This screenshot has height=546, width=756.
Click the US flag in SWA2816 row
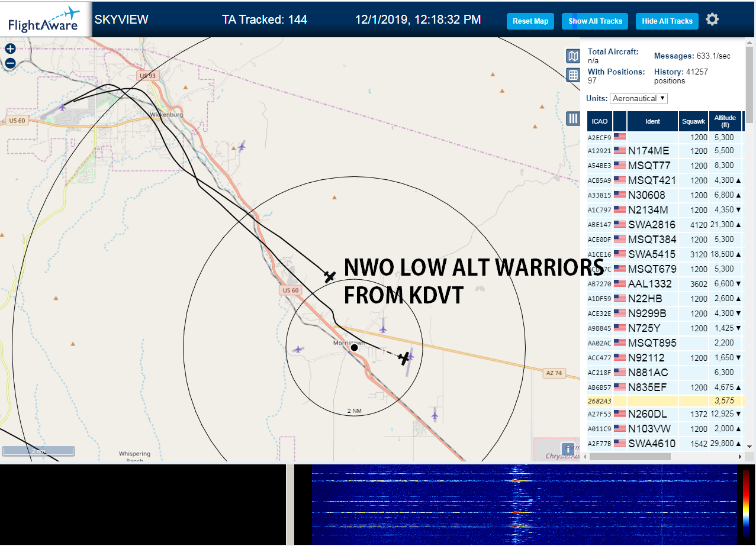coord(620,224)
